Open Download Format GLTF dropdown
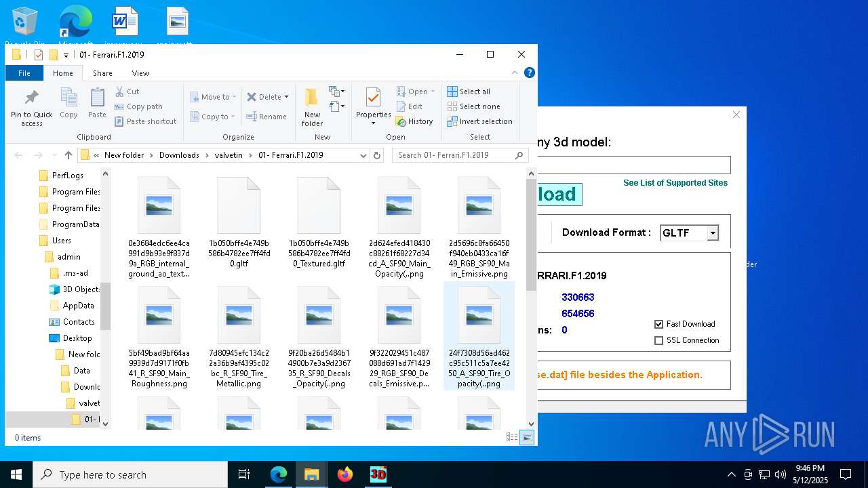This screenshot has width=868, height=488. coord(713,233)
